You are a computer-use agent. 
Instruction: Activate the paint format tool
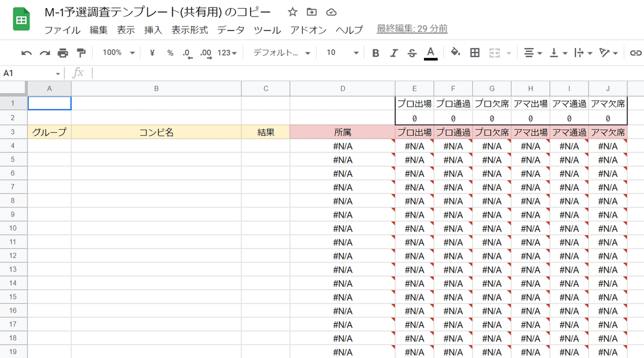[x=80, y=53]
